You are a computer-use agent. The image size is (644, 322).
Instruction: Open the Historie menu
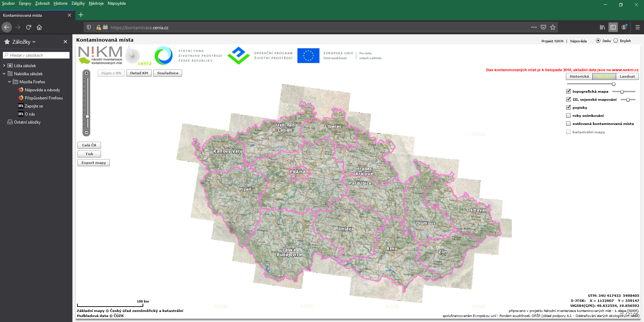(60, 3)
